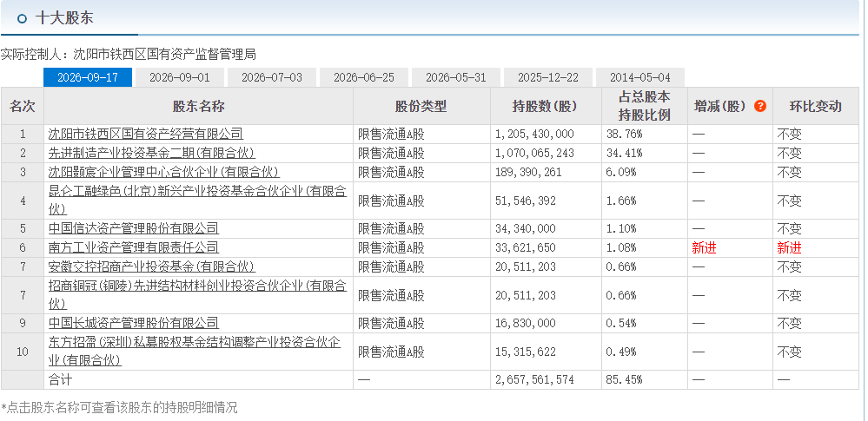Click the footnote about 持股明细情况

(x=119, y=408)
